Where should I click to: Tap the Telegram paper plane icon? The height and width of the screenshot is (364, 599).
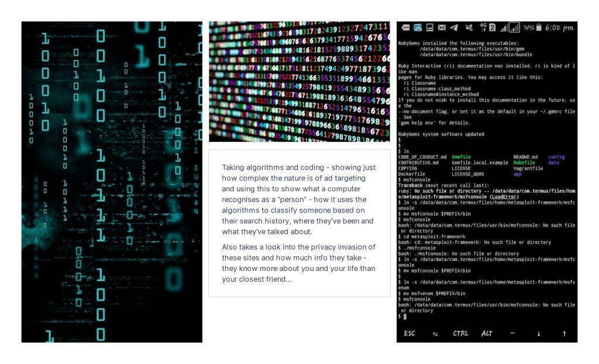point(455,27)
